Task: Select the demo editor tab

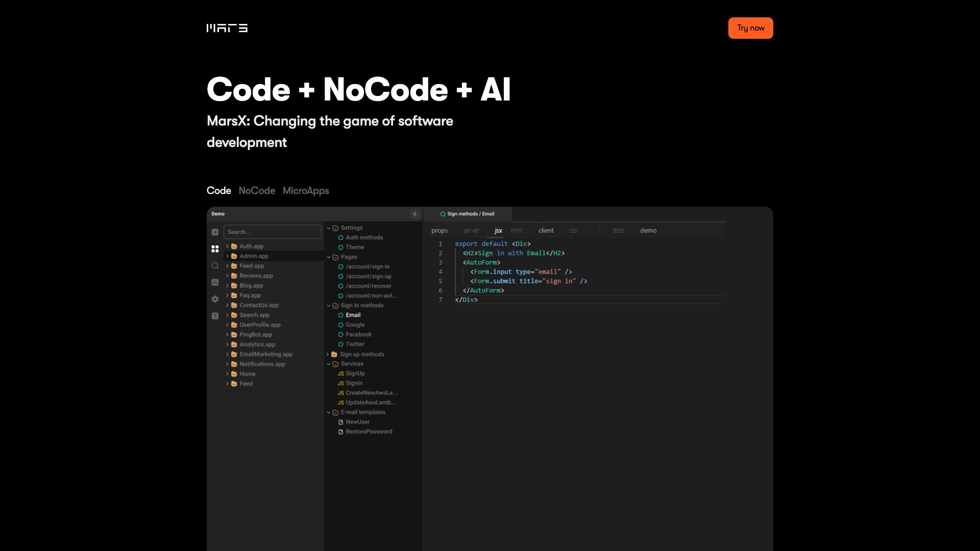Action: pos(648,231)
